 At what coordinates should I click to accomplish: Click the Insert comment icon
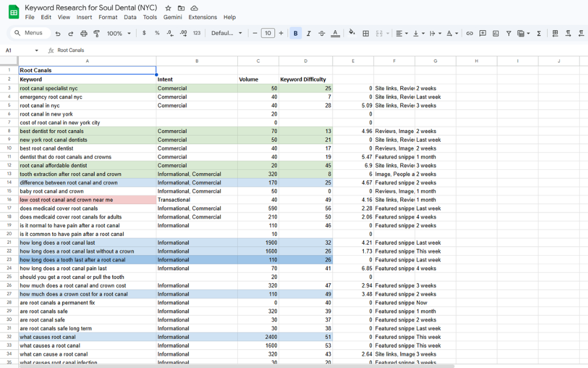point(482,33)
